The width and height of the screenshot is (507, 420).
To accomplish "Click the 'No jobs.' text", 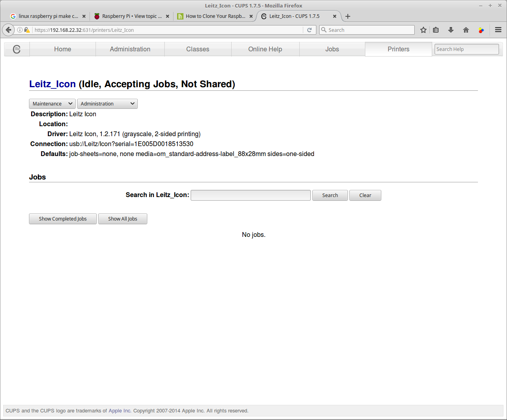I will [253, 234].
